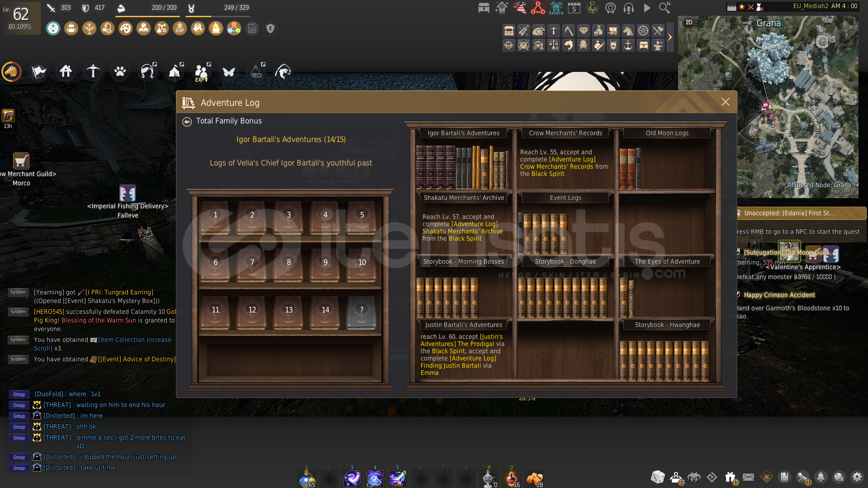Use the potion in quick slot 1
This screenshot has height=488, width=868.
307,478
